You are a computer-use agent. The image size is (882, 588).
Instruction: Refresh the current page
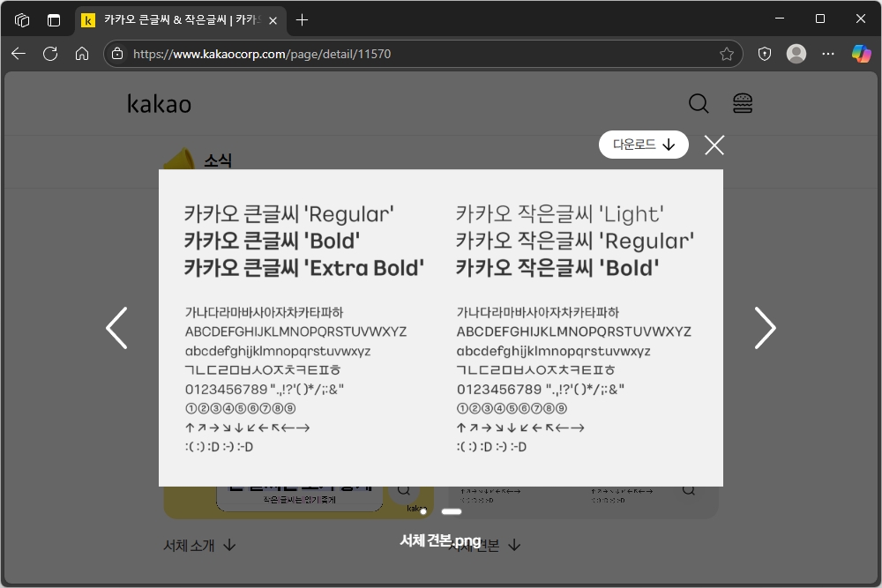click(50, 54)
